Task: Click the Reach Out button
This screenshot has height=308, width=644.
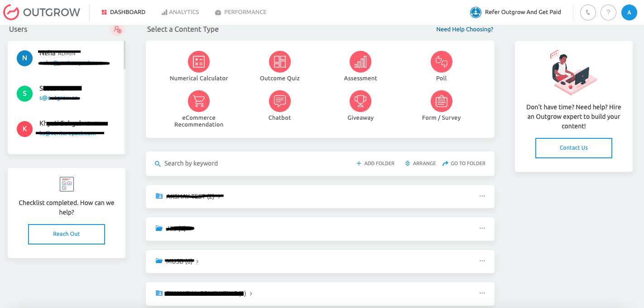Action: point(67,234)
